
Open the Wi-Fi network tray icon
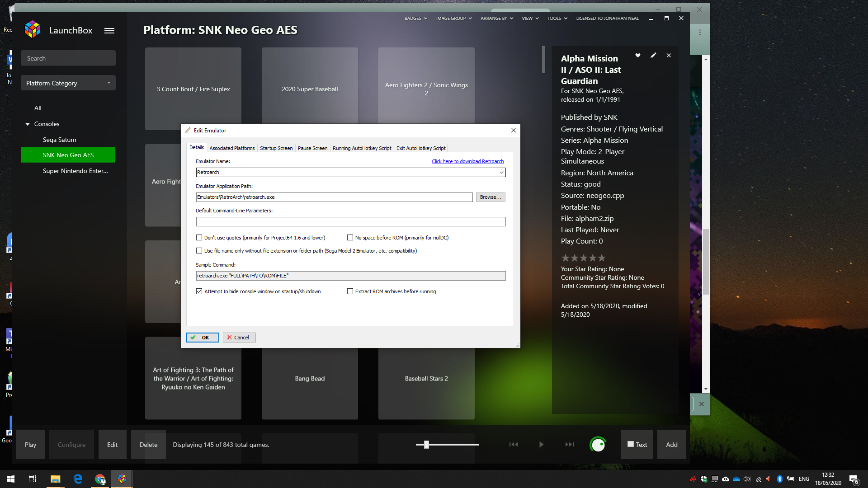(x=759, y=479)
